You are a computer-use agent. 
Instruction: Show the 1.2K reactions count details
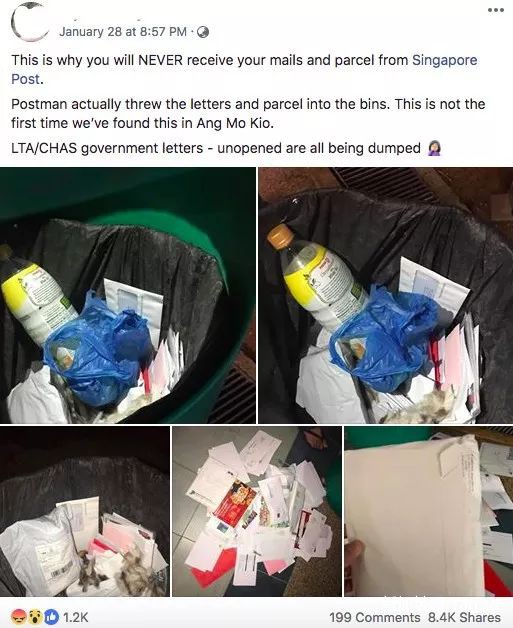[x=76, y=617]
